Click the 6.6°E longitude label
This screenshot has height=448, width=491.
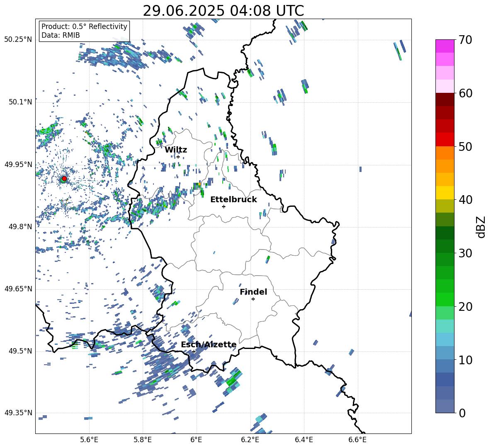pyautogui.click(x=357, y=440)
